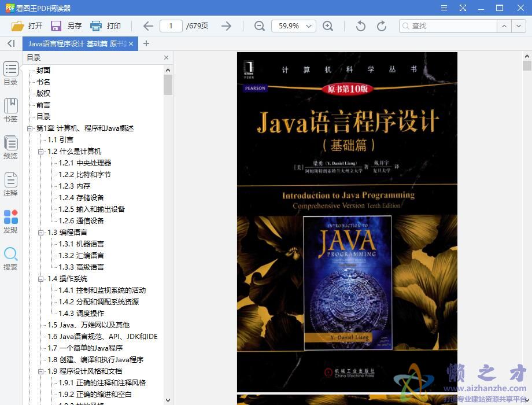Open section 1.2.1 中央处理器
The width and height of the screenshot is (532, 405).
point(85,163)
